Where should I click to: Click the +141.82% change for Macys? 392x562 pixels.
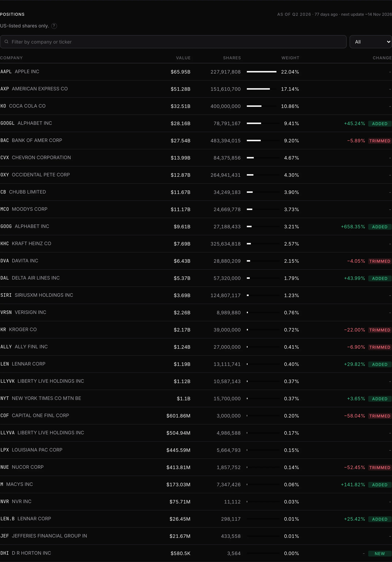[353, 485]
